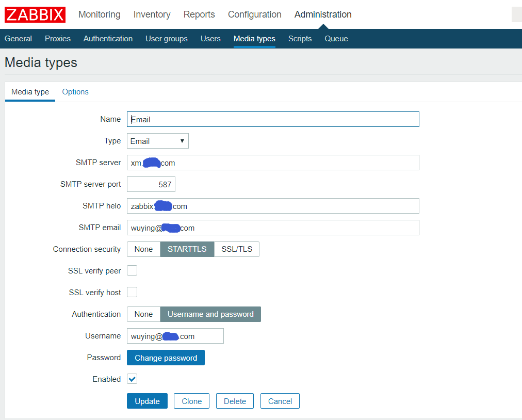Switch to the Options tab
Image resolution: width=522 pixels, height=420 pixels.
(75, 92)
